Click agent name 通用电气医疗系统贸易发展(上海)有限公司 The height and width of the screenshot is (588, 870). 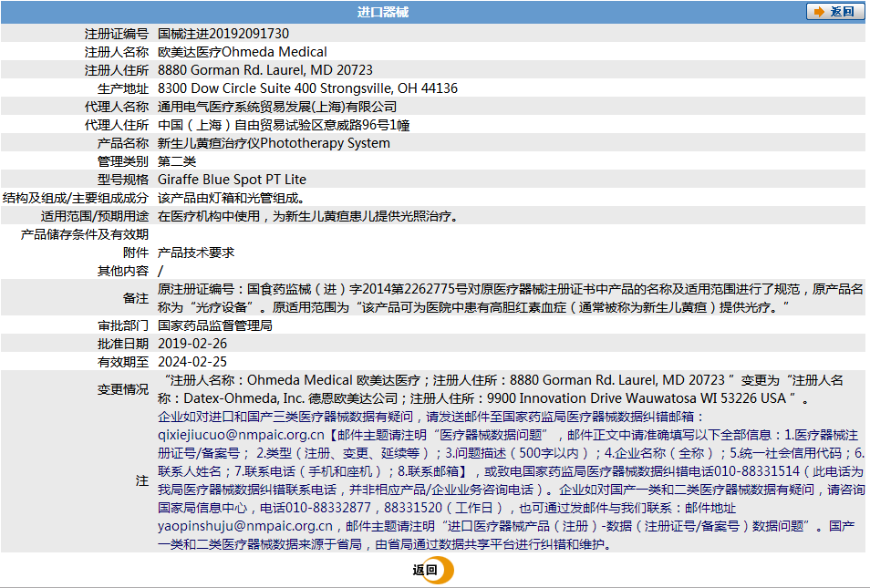click(277, 107)
